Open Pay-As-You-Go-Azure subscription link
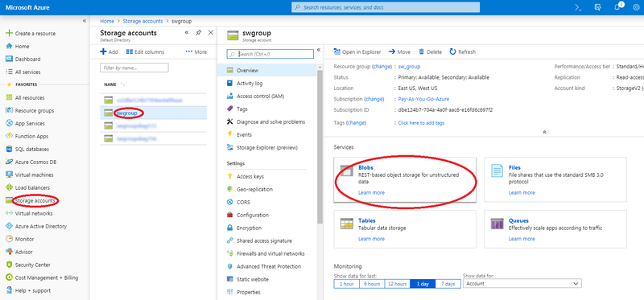 tap(423, 99)
